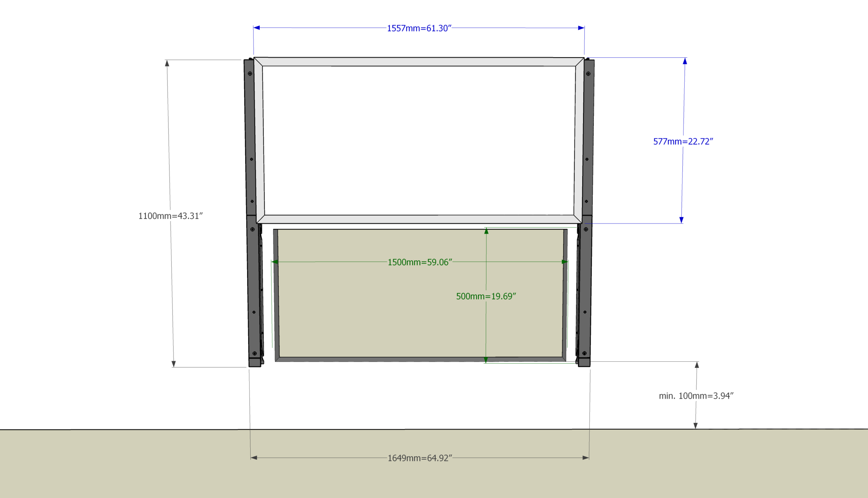Select the 500mm=19.69″ green height label
Image resolution: width=868 pixels, height=498 pixels.
point(486,296)
